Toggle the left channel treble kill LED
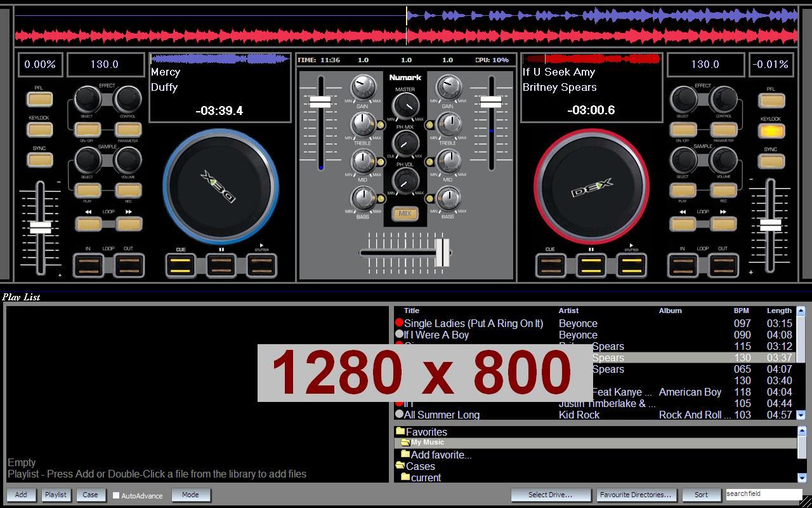The image size is (812, 508). click(x=381, y=126)
